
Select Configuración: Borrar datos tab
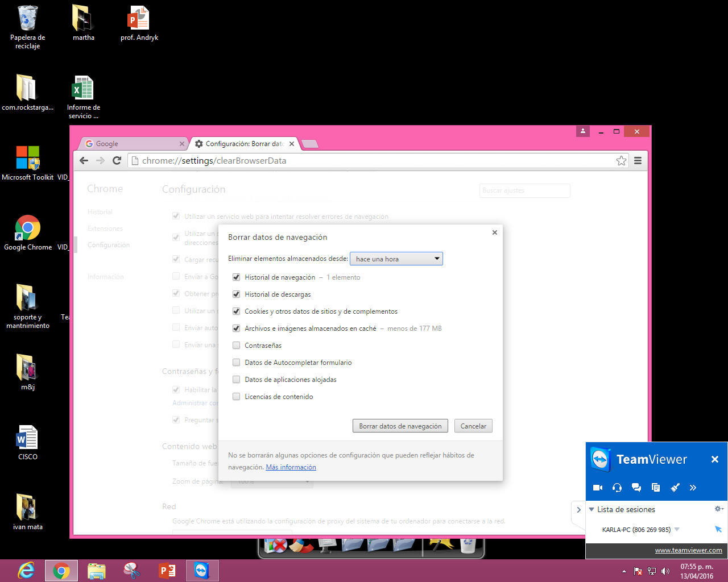243,144
